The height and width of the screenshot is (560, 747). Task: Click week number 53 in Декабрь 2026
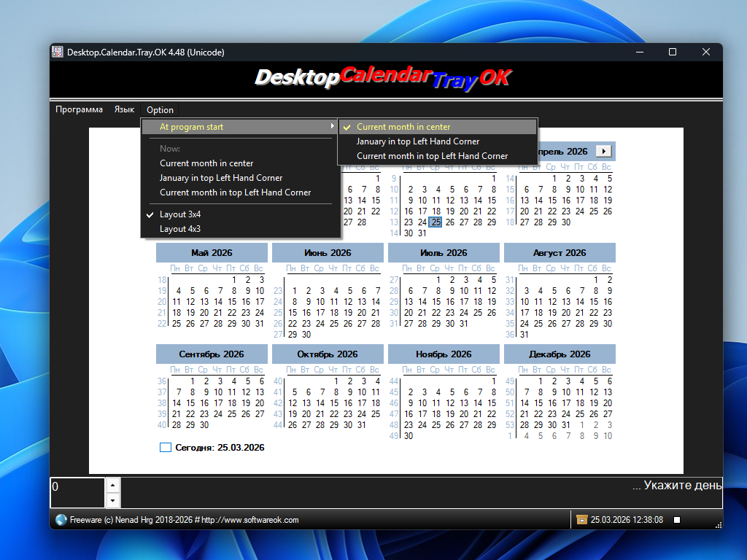tap(510, 425)
